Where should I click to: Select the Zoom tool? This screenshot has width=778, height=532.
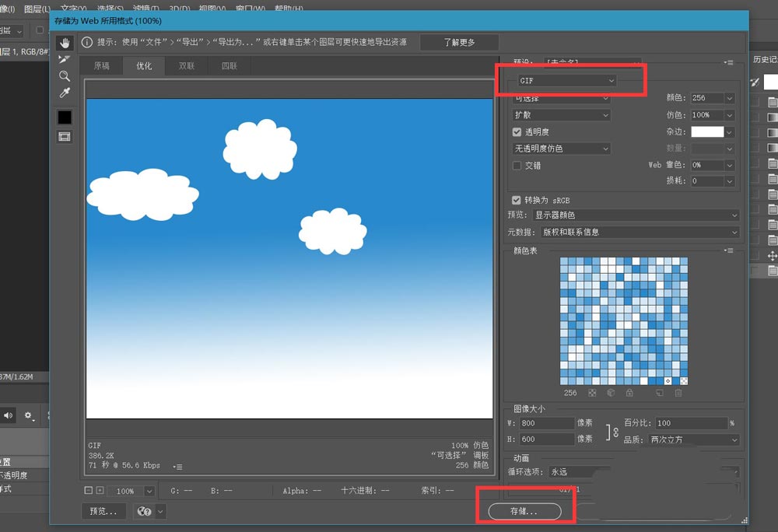[x=65, y=75]
